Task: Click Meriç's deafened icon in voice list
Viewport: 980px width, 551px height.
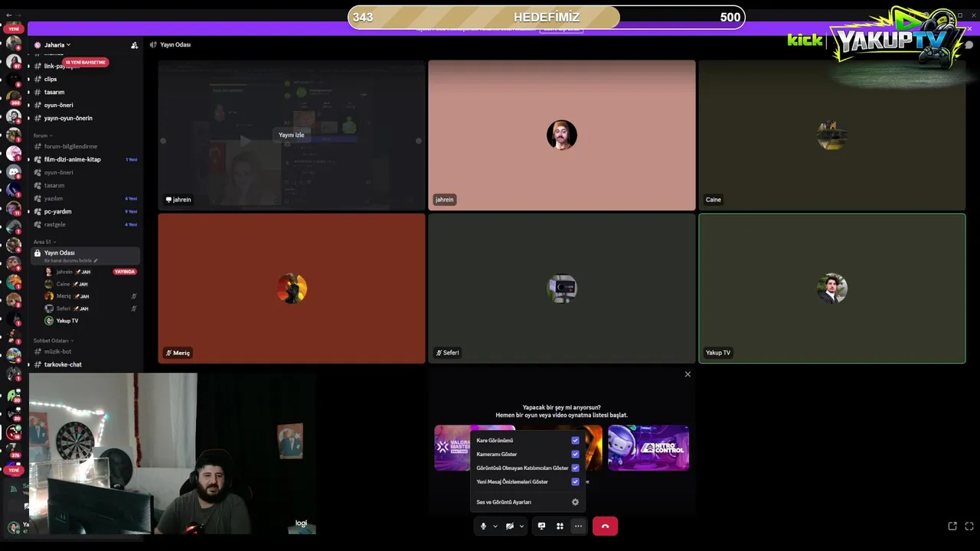Action: click(x=134, y=296)
